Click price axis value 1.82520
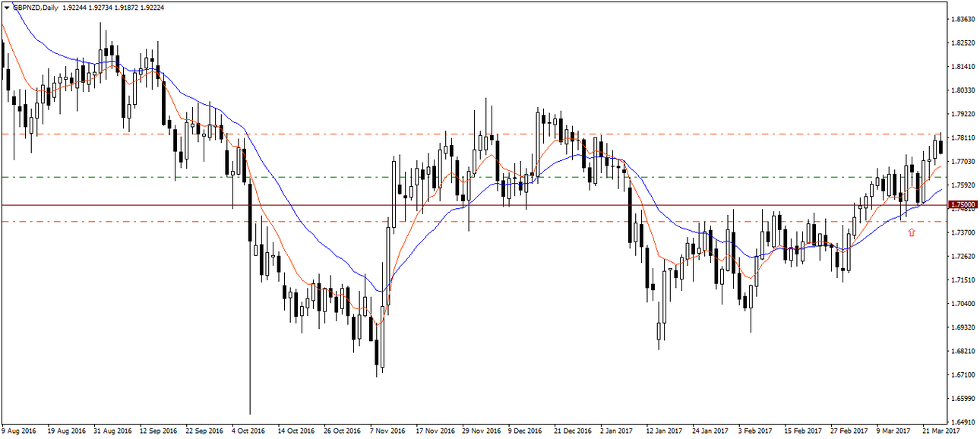The height and width of the screenshot is (439, 980). (x=965, y=43)
